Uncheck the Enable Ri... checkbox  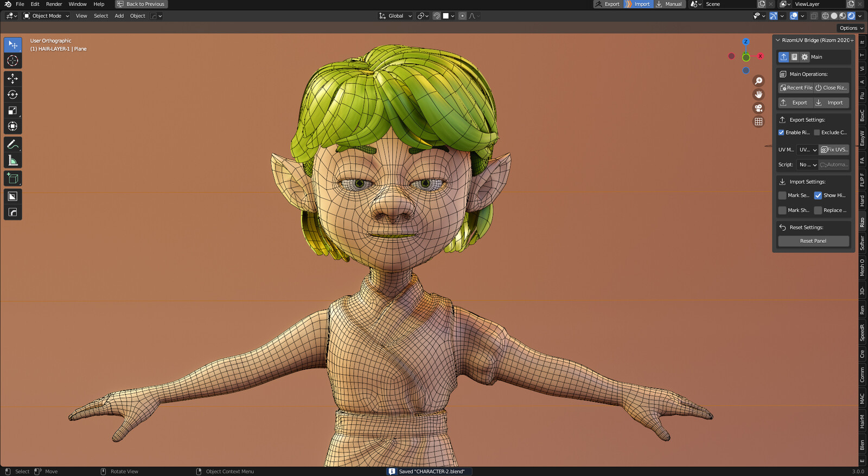(781, 132)
